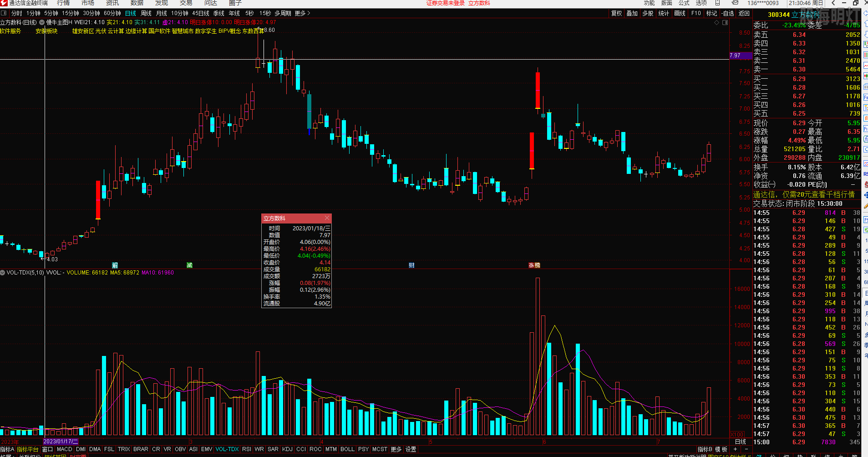Screen dimensions: 868x457
Task: Expand the 更多 timeframe options
Action: click(x=302, y=13)
